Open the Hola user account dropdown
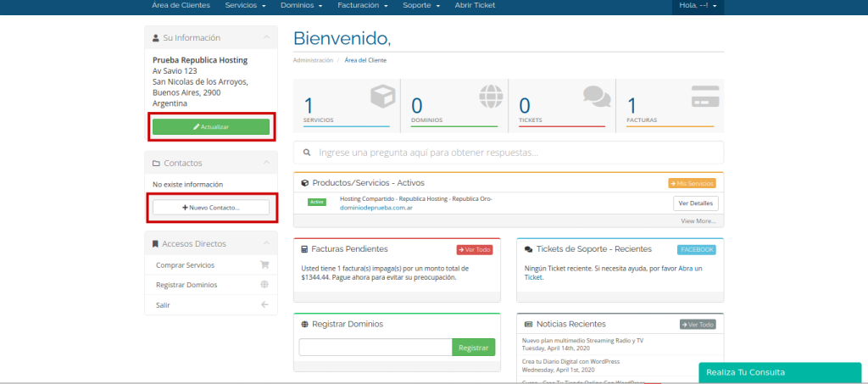Image resolution: width=868 pixels, height=384 pixels. pyautogui.click(x=698, y=6)
